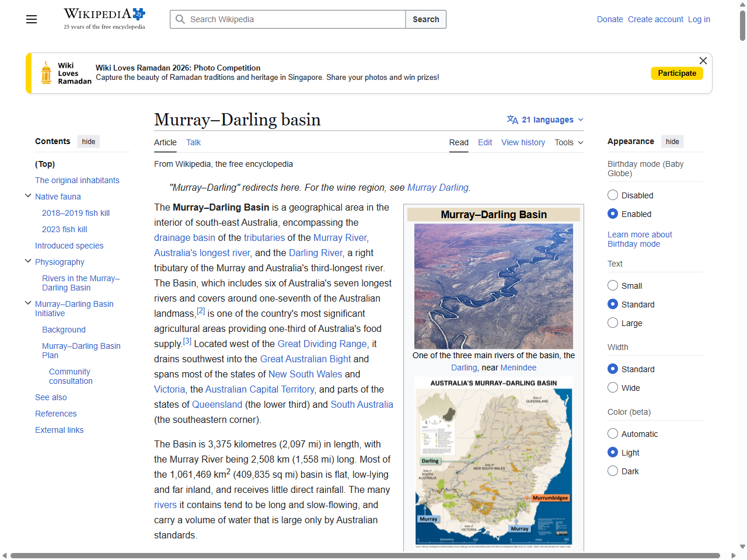This screenshot has width=747, height=560.
Task: Switch to the Article tab
Action: coord(165,142)
